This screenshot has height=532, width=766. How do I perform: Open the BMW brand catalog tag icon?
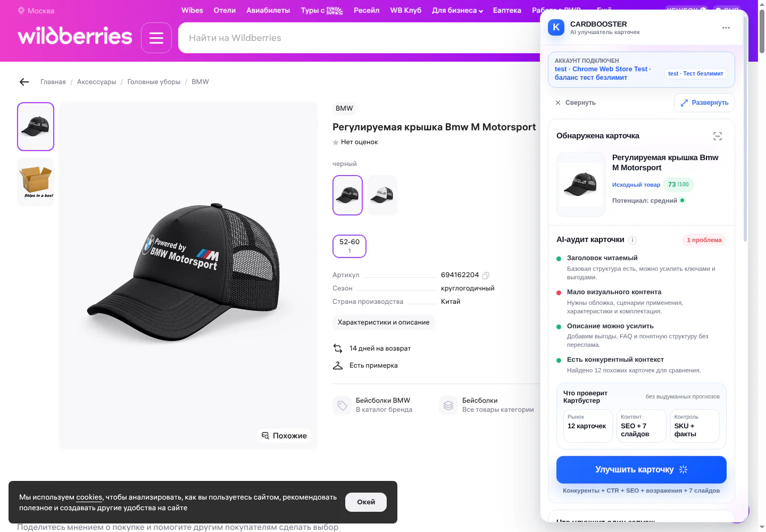pyautogui.click(x=342, y=405)
